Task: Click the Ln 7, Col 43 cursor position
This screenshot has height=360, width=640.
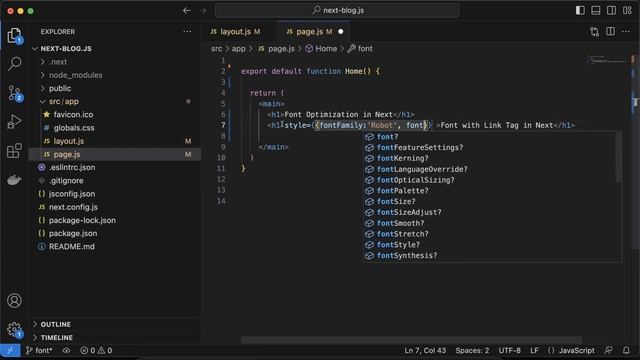Action: point(425,350)
